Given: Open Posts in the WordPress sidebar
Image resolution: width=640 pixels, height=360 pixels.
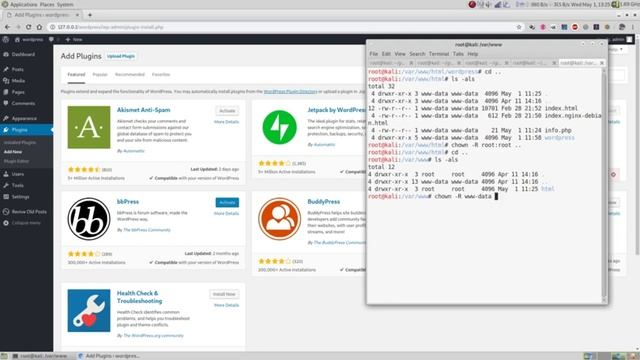Looking at the screenshot, I should [17, 69].
